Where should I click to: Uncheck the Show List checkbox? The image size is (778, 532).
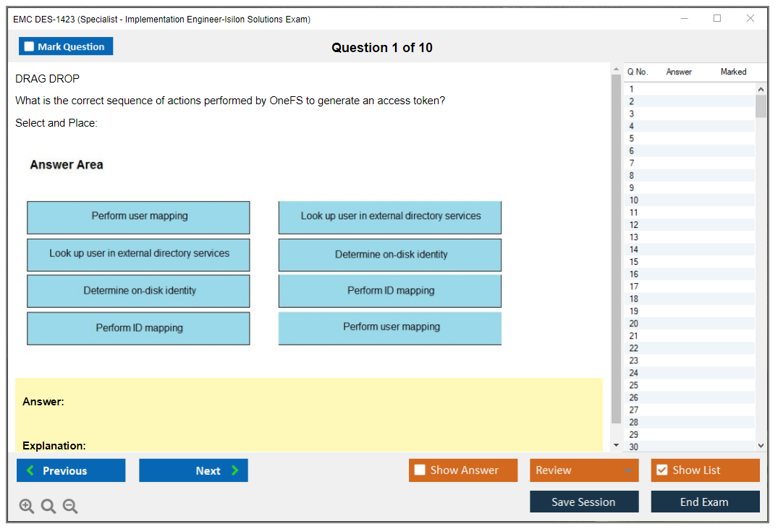pos(661,470)
